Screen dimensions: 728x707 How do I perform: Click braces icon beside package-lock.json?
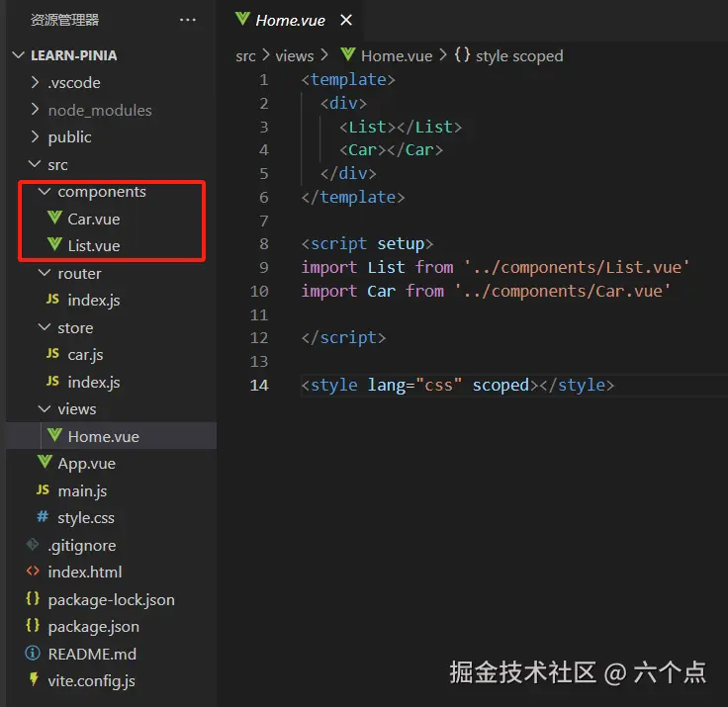[x=33, y=598]
